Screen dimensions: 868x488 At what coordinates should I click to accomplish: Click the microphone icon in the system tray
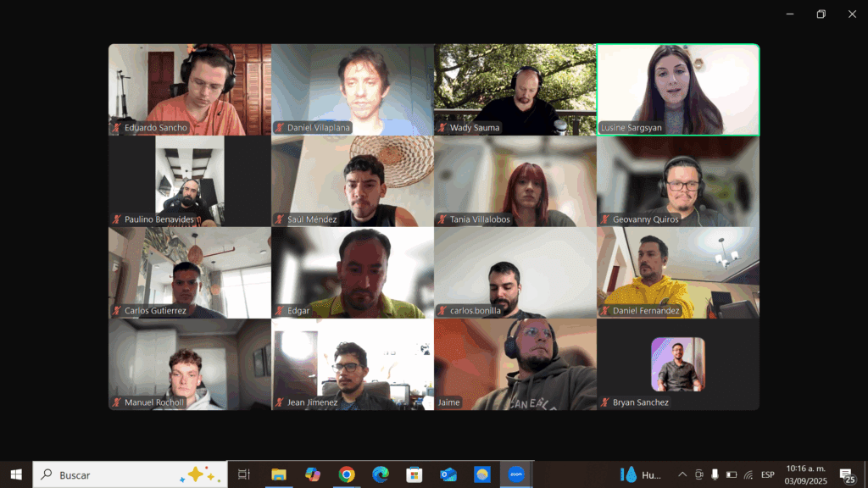coord(715,474)
